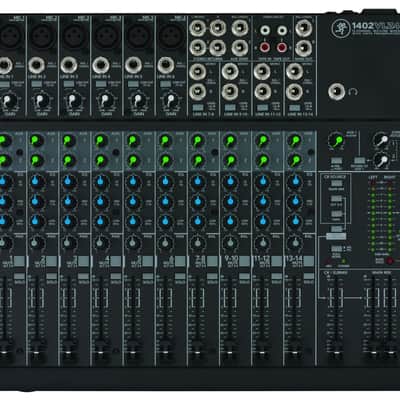Select the Line In 3 quarter-inch jack
Screen dimensions: 400x400
click(68, 65)
